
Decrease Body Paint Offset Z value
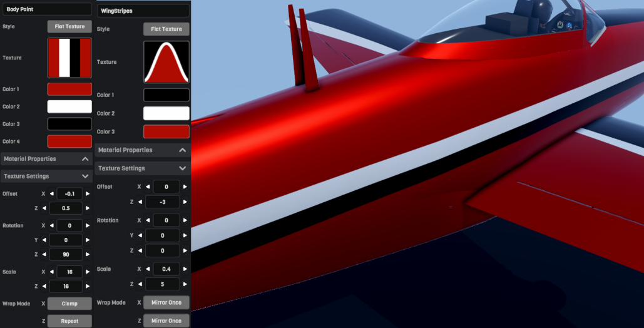[44, 208]
